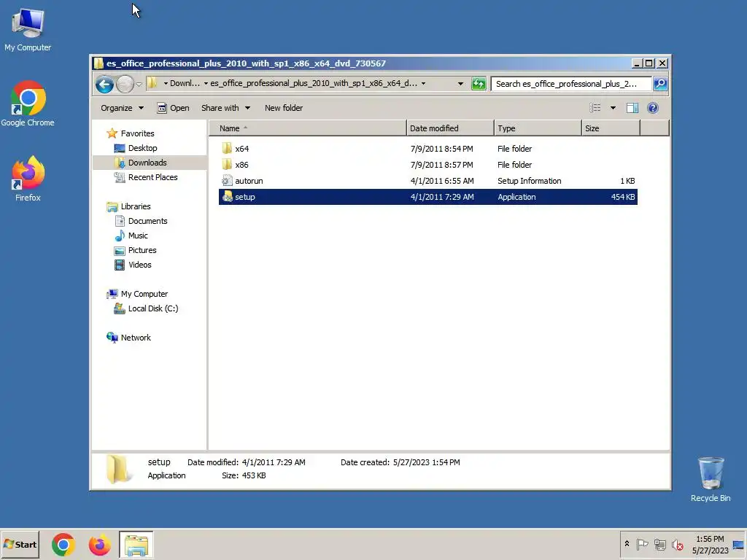Screen dimensions: 747x560
Task: Select Network in navigation pane
Action: [x=135, y=338]
